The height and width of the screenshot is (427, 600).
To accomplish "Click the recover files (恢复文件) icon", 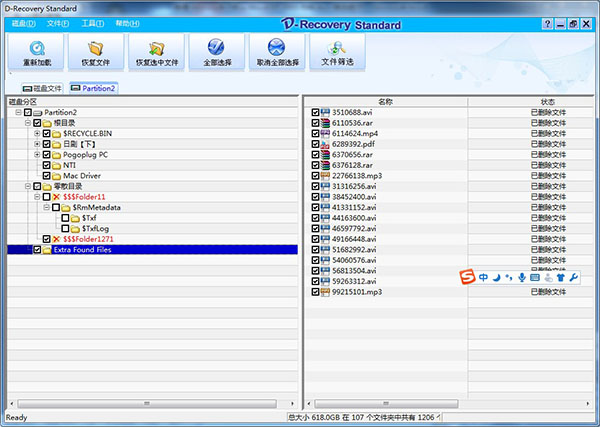I will pyautogui.click(x=96, y=52).
